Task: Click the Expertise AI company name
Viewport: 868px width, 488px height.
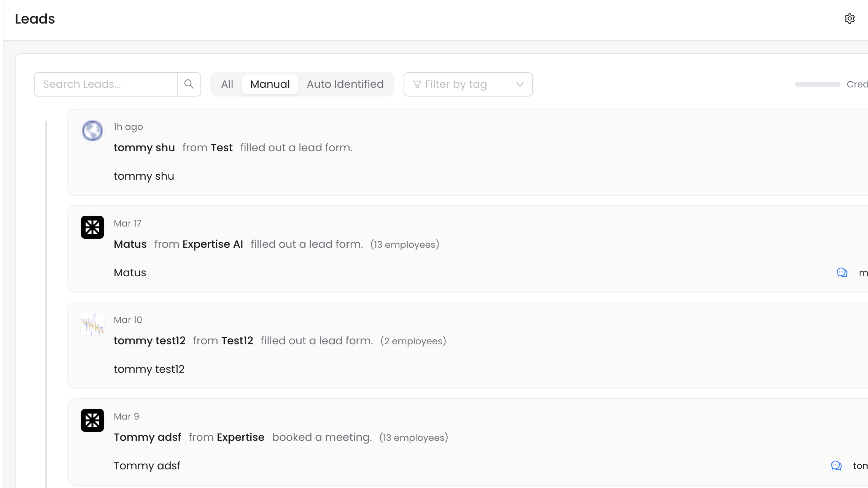Action: [x=213, y=244]
